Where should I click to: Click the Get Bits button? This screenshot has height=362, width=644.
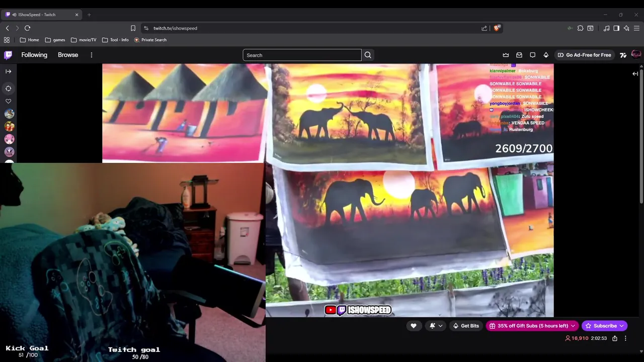[466, 326]
